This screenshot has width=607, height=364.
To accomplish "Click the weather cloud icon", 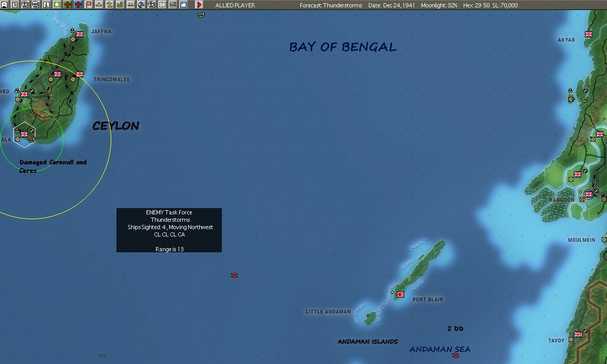I will pyautogui.click(x=183, y=5).
